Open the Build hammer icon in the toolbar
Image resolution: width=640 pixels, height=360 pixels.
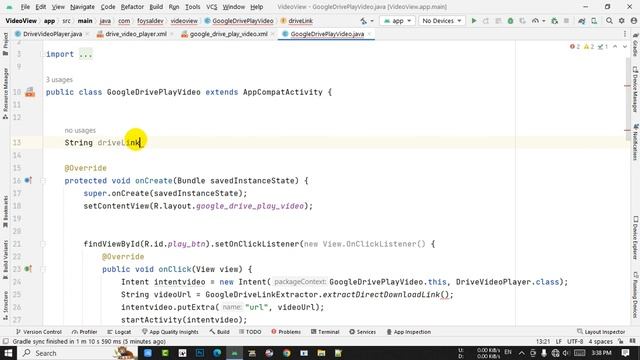click(363, 21)
